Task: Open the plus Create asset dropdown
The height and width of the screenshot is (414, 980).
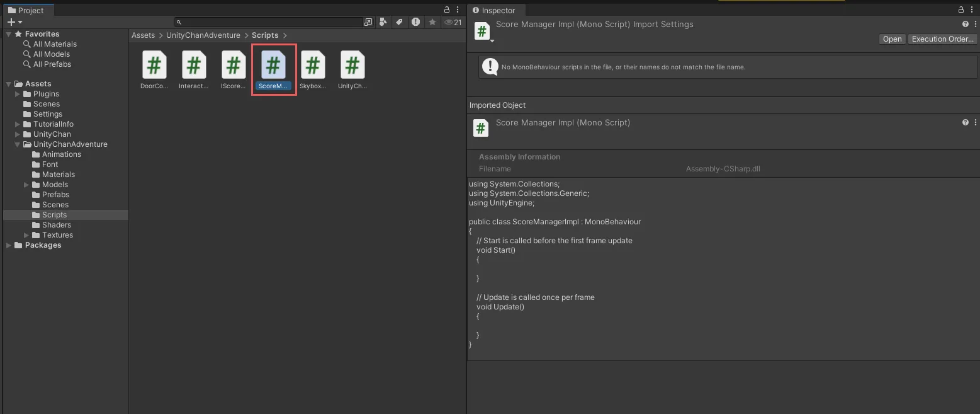Action: 14,22
